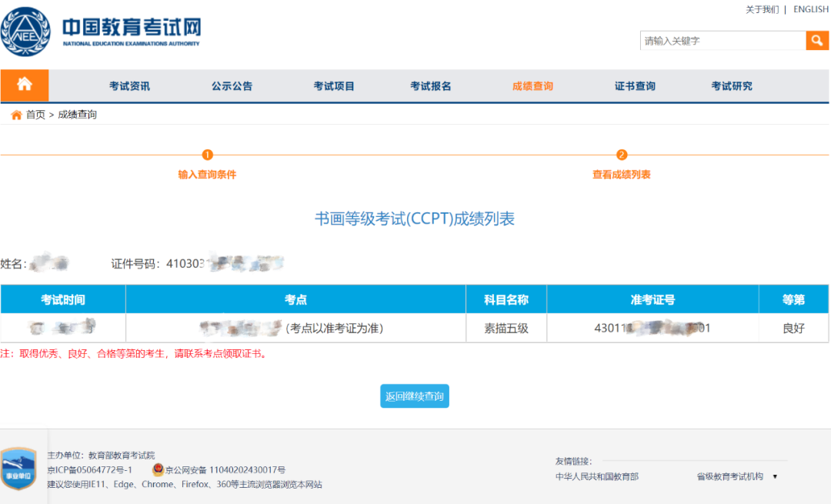Click 友情链接 label in footer
The image size is (831, 504).
573,461
